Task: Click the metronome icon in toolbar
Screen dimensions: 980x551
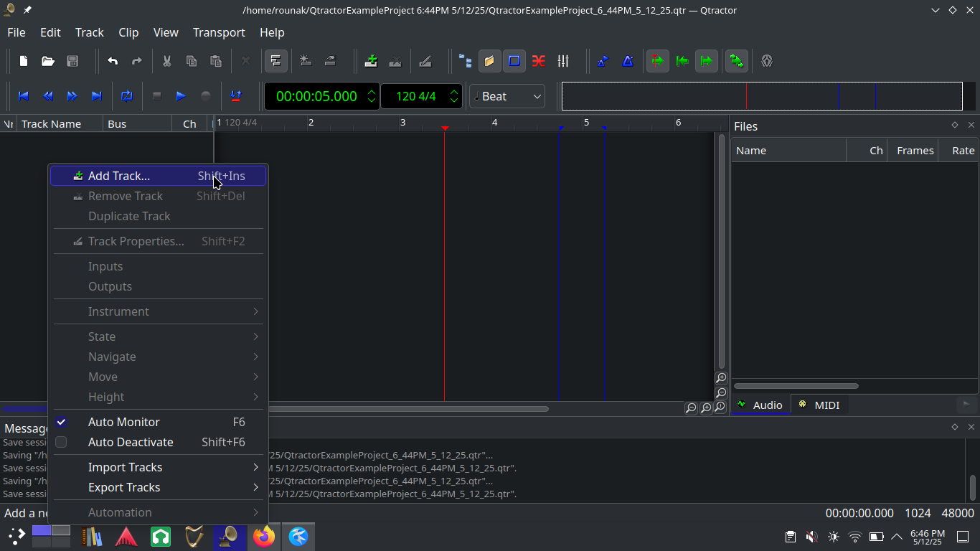Action: coord(628,61)
